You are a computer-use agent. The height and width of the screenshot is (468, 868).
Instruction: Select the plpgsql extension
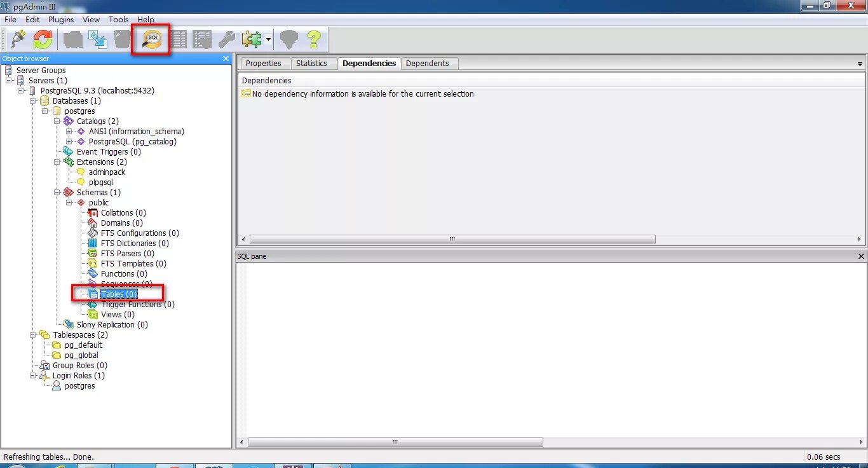point(100,182)
